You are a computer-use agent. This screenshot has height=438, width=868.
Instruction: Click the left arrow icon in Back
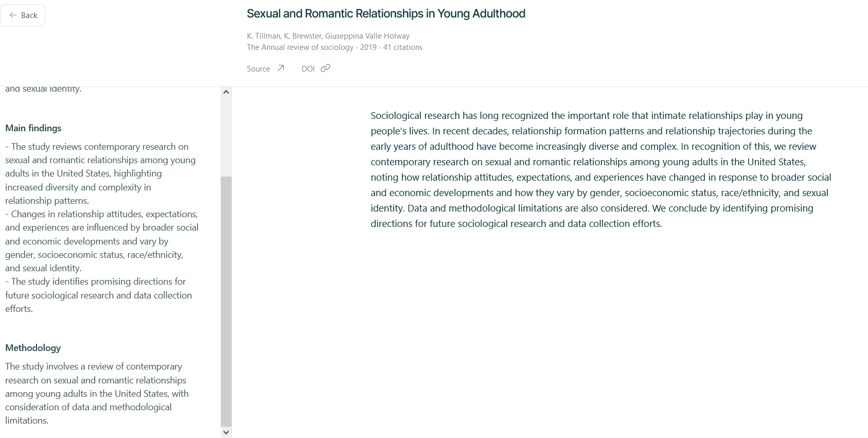[x=13, y=15]
